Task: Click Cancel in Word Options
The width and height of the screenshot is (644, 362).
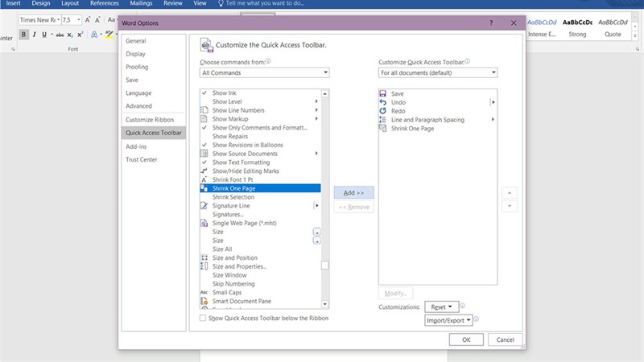Action: [x=506, y=339]
